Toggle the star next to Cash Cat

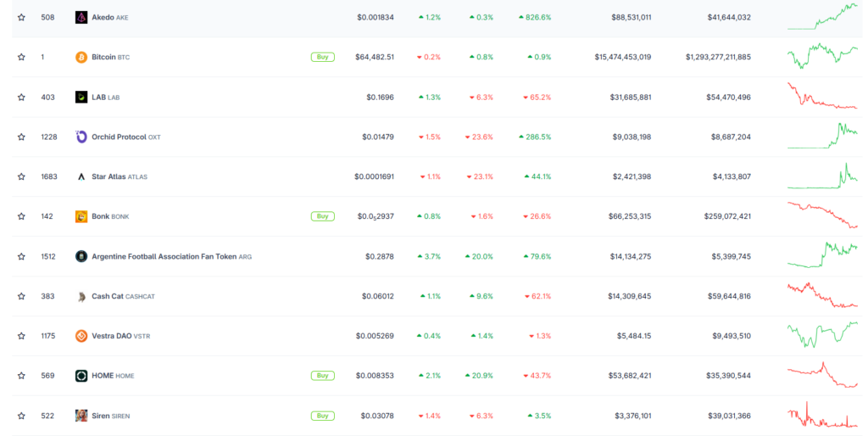pos(21,296)
